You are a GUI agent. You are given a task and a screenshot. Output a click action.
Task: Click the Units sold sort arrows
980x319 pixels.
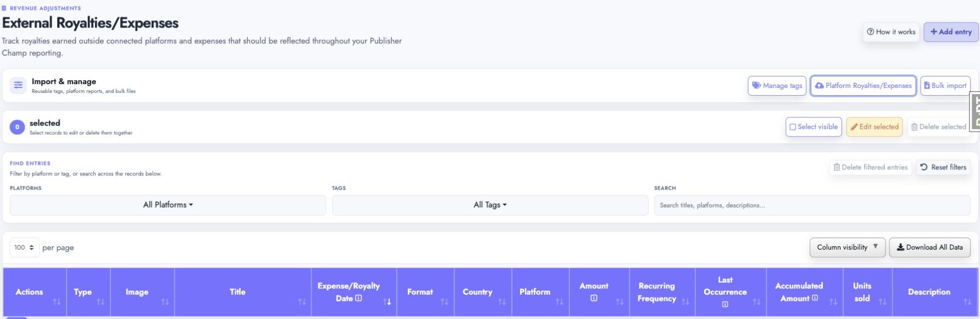click(x=883, y=302)
